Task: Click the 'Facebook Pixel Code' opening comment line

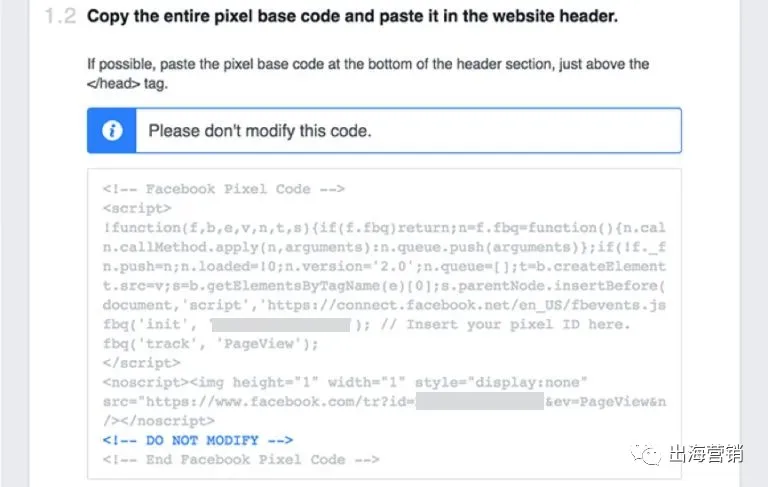Action: coord(224,189)
